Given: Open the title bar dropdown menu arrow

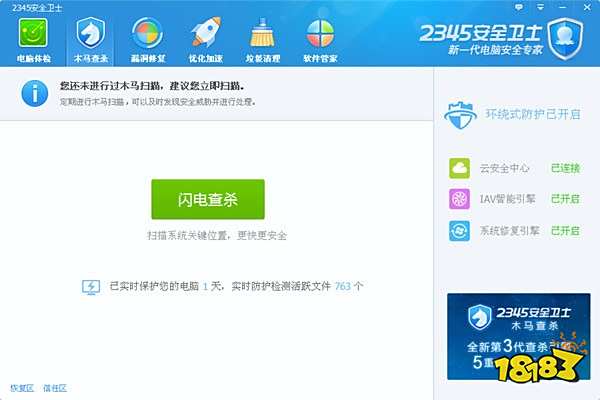Looking at the screenshot, I should 540,7.
